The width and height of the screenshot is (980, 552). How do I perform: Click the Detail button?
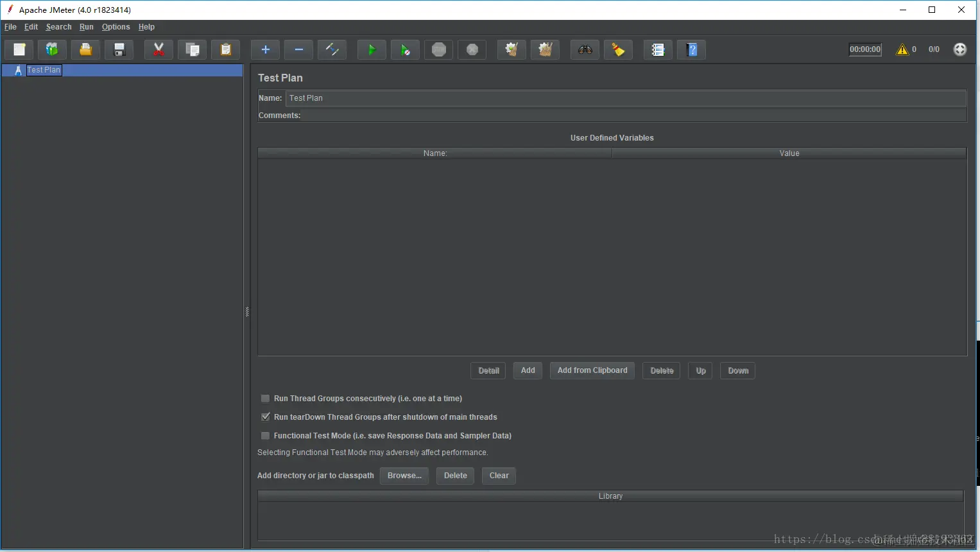(x=488, y=371)
